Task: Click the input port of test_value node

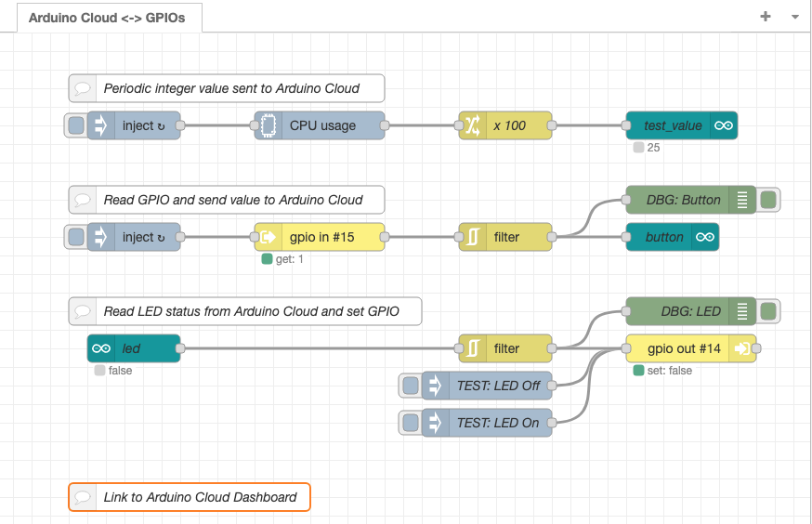Action: click(x=626, y=125)
